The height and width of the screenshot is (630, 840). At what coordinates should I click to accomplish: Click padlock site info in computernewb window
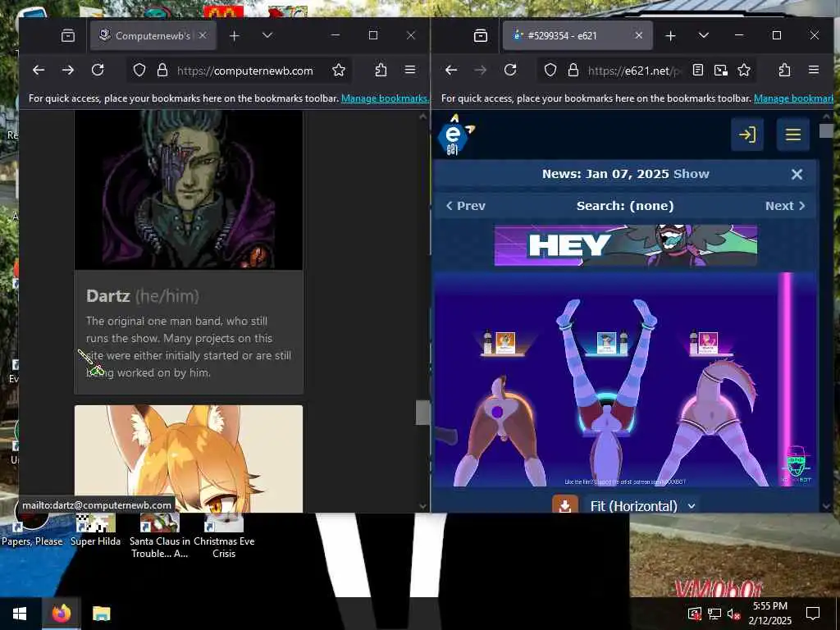coord(162,71)
